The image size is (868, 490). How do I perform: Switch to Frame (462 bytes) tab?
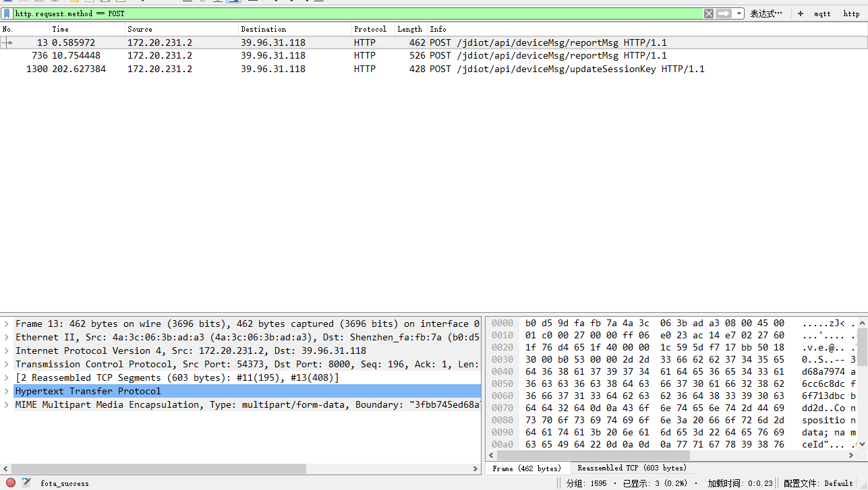click(x=527, y=468)
